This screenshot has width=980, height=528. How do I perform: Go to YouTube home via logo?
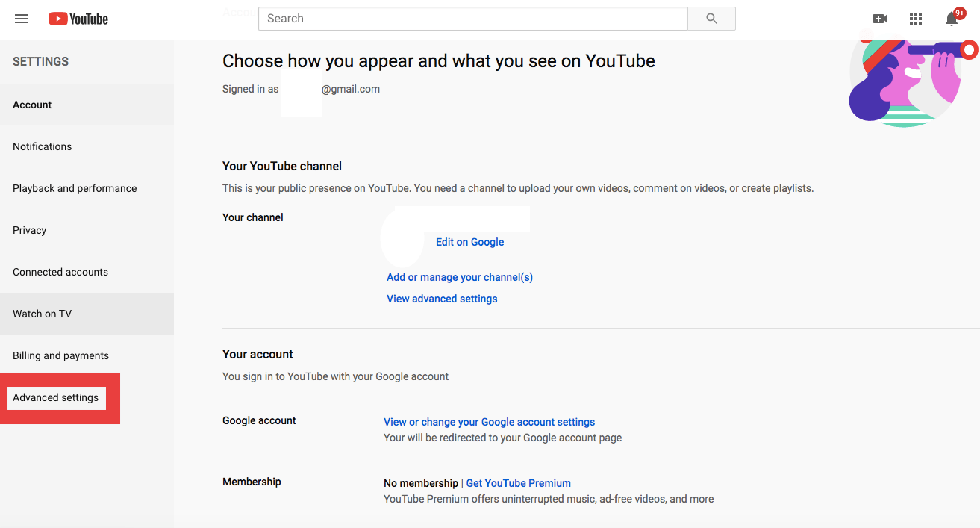point(78,19)
